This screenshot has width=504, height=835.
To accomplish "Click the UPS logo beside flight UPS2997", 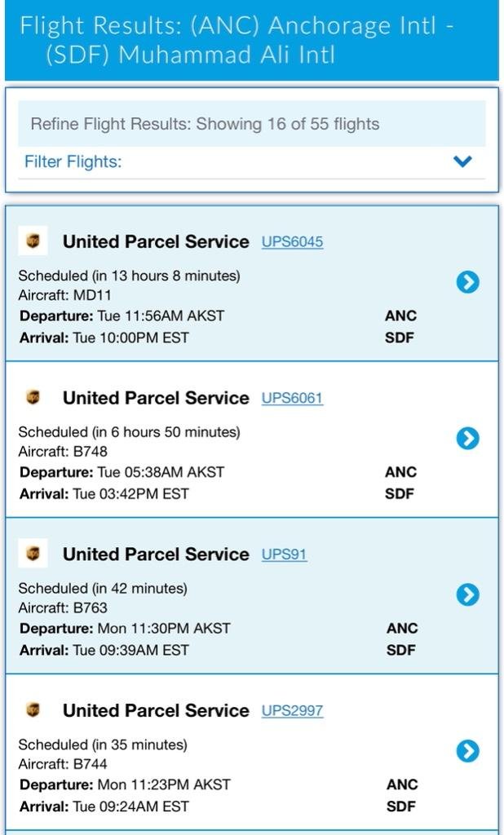I will (x=33, y=710).
